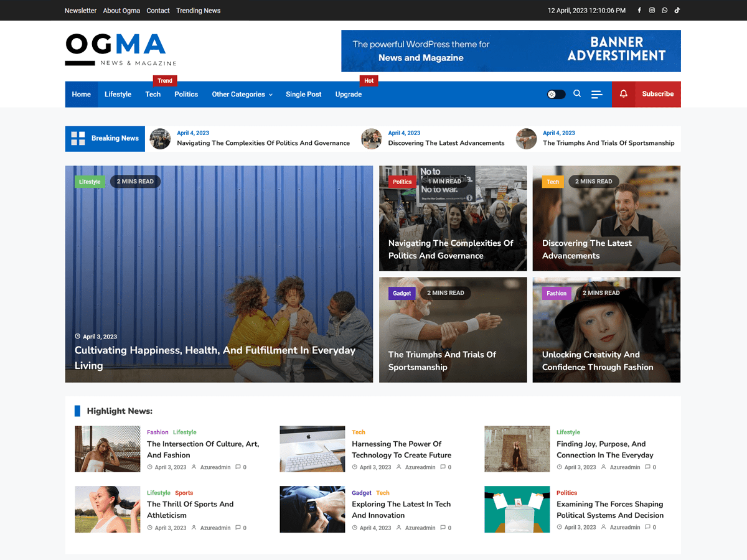The height and width of the screenshot is (560, 747).
Task: Open WhatsApp via the social icon
Action: [664, 10]
